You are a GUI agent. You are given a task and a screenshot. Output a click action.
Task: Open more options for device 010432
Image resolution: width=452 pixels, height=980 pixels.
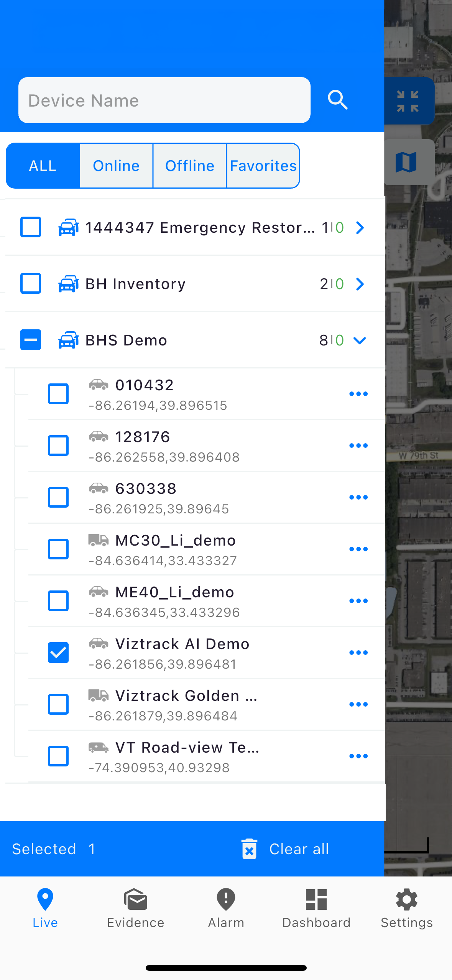(358, 394)
